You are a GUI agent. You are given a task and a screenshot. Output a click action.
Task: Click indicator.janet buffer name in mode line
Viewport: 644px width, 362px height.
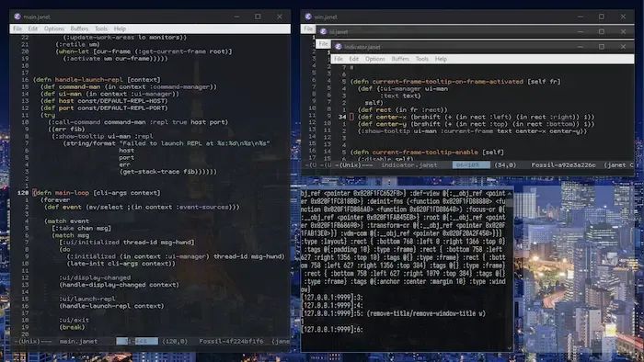[x=409, y=164]
